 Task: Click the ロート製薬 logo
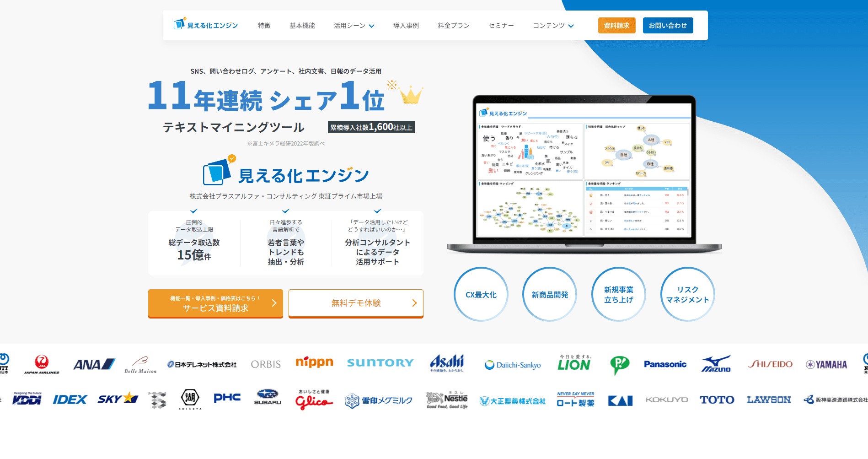[575, 400]
